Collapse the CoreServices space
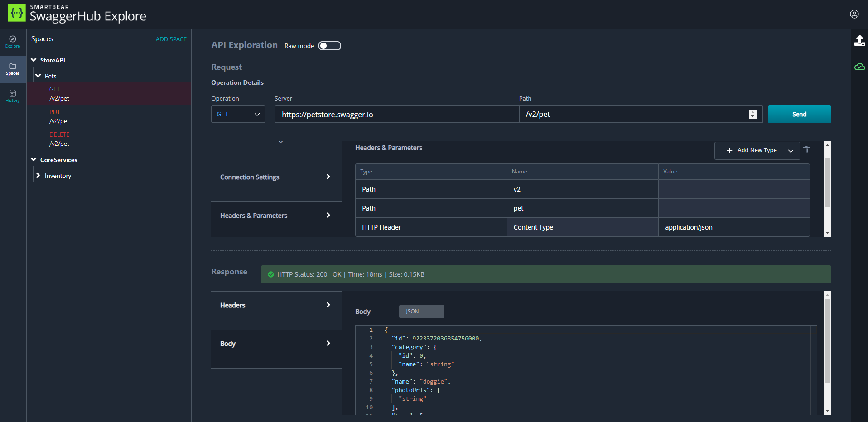This screenshot has width=868, height=422. (34, 159)
